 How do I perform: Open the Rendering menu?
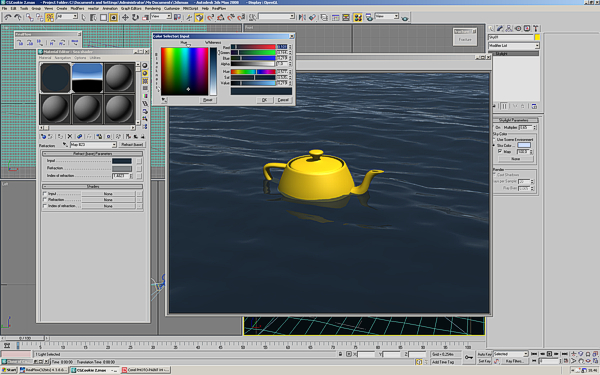coord(153,8)
